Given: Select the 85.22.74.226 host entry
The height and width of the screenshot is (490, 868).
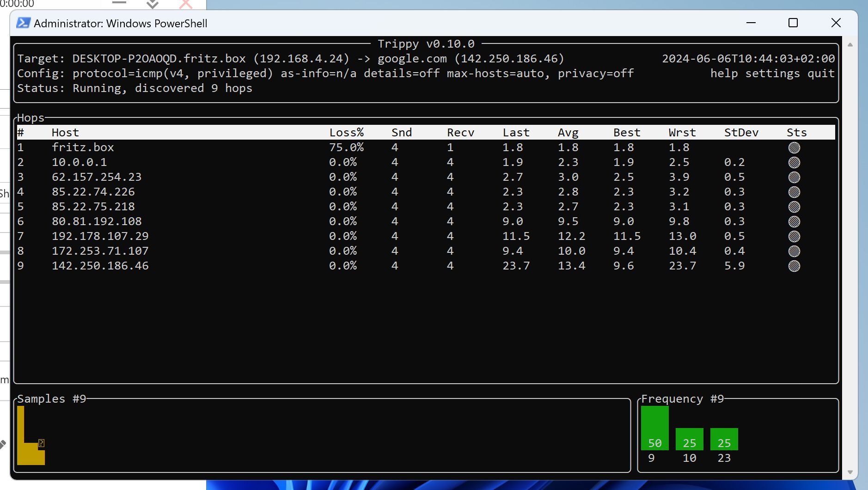Looking at the screenshot, I should (93, 192).
